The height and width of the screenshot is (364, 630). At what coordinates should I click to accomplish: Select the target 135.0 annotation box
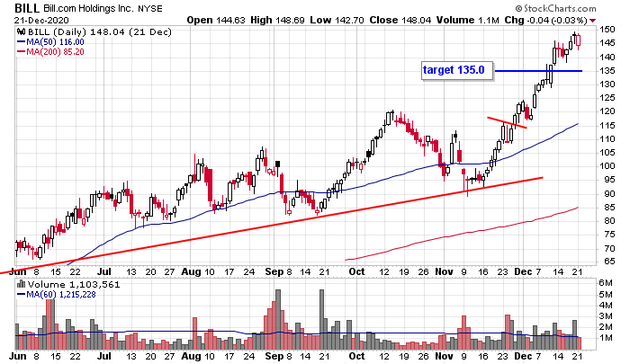[x=457, y=71]
